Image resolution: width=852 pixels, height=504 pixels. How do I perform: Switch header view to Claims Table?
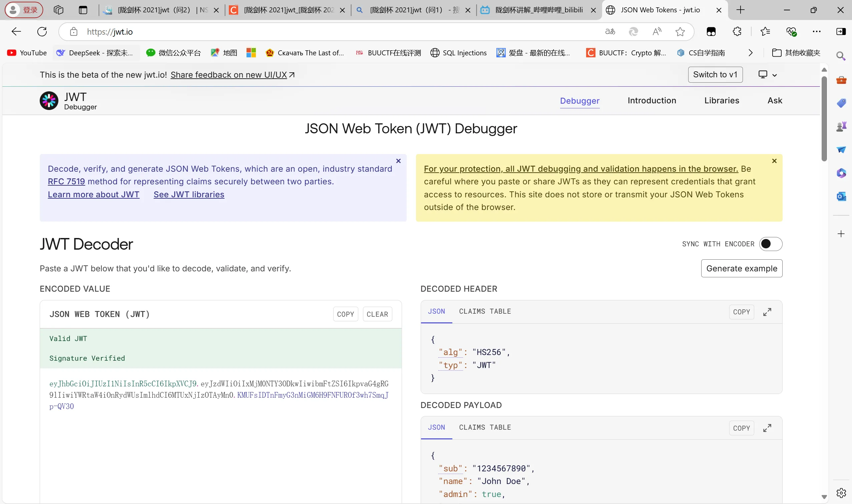(485, 311)
